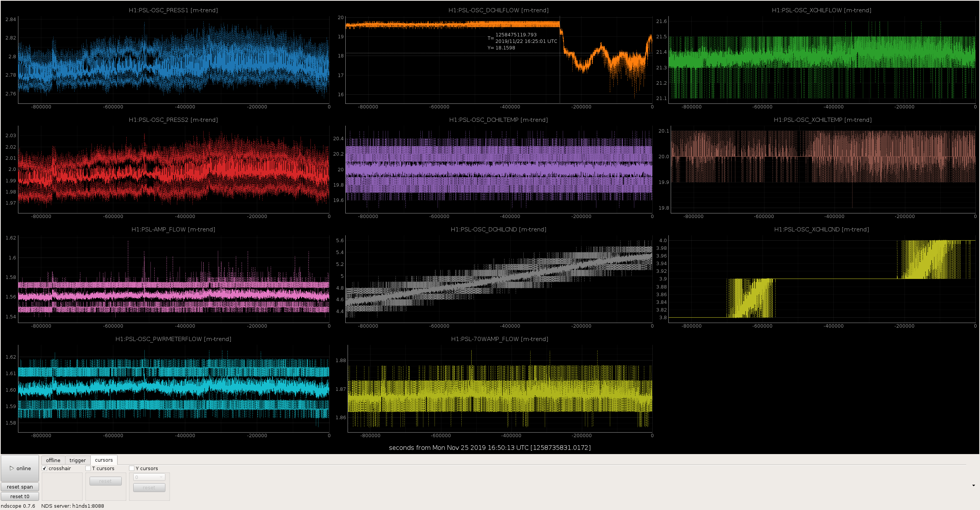This screenshot has height=510, width=980.
Task: Click the H1:PSL-OSC_XCHILCND yellow step plot
Action: [822, 279]
